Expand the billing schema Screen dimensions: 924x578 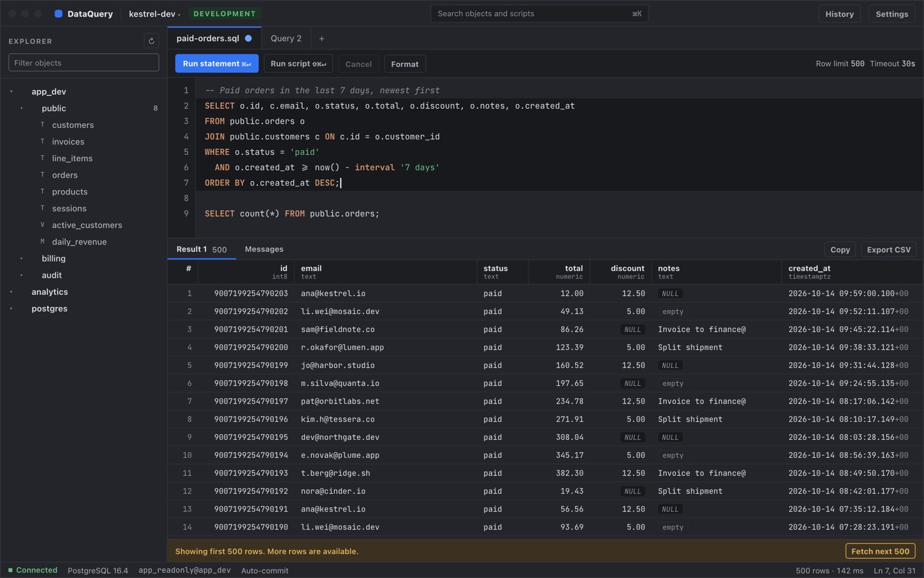22,258
